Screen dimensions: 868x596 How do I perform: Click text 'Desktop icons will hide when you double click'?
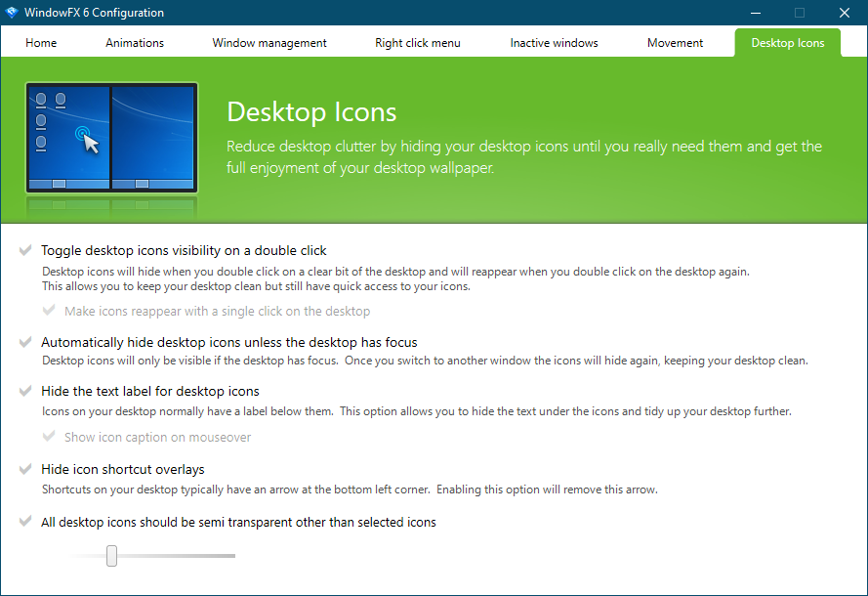pyautogui.click(x=395, y=278)
